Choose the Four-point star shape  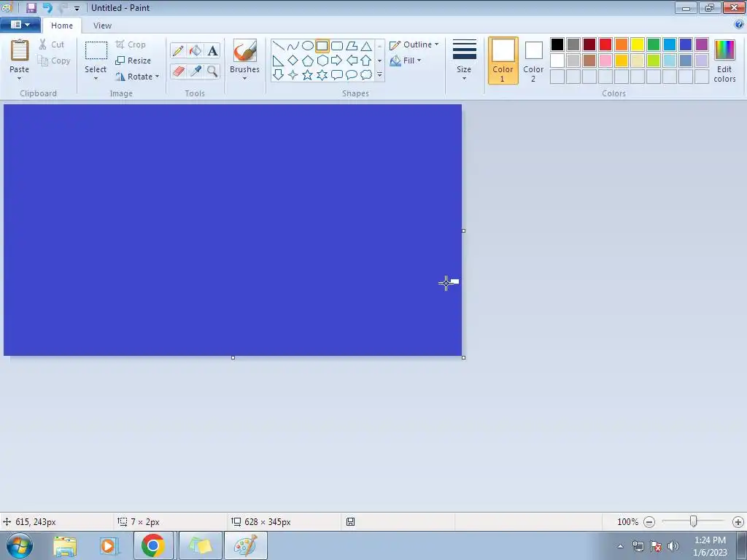point(293,75)
